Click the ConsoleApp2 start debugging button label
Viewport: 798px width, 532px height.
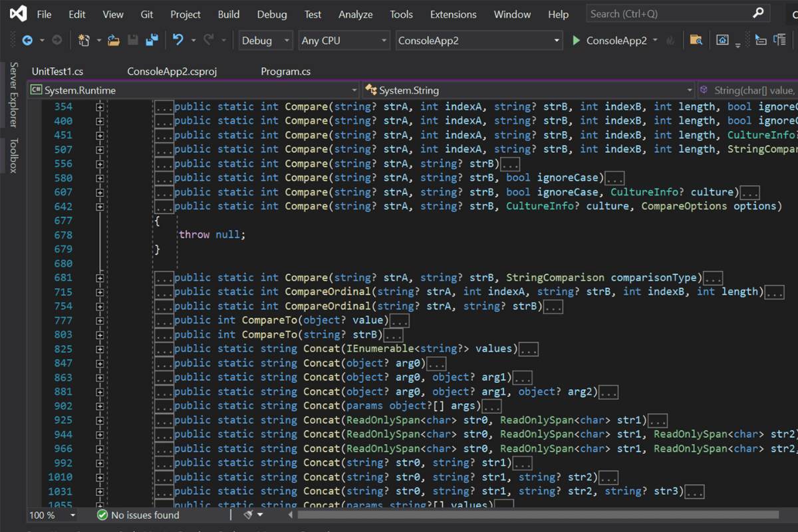pyautogui.click(x=616, y=41)
